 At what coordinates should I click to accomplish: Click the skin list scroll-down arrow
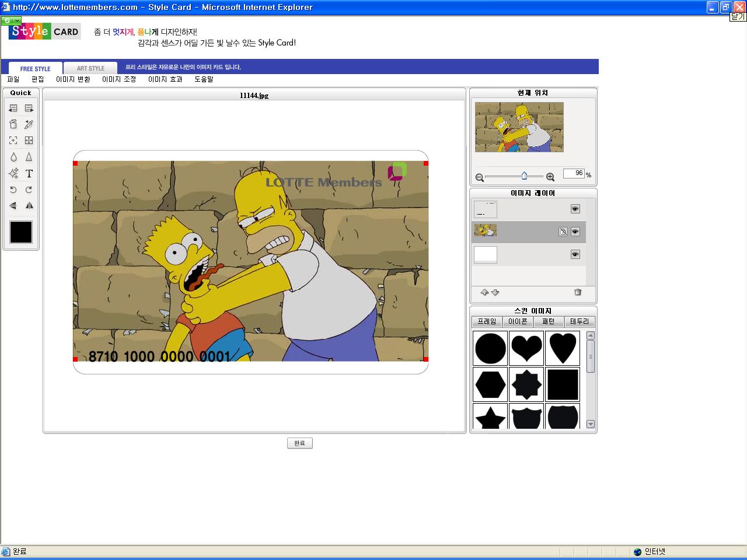click(x=591, y=424)
